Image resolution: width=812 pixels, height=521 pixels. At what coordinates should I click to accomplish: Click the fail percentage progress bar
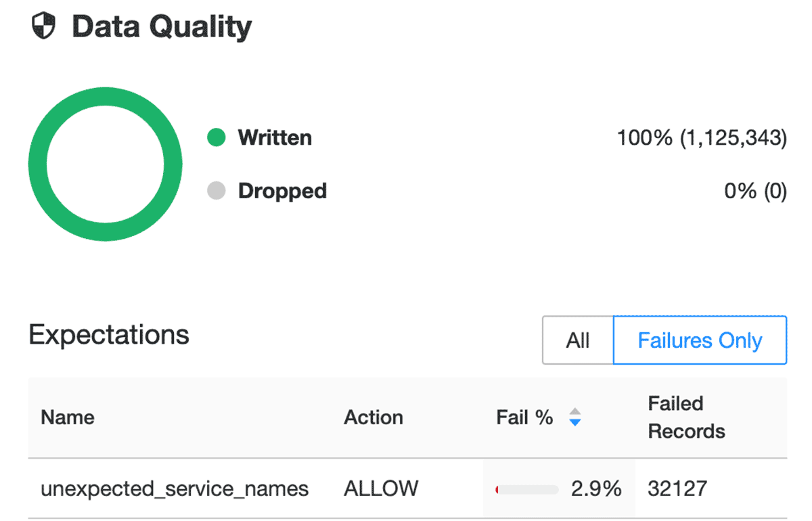coord(527,489)
